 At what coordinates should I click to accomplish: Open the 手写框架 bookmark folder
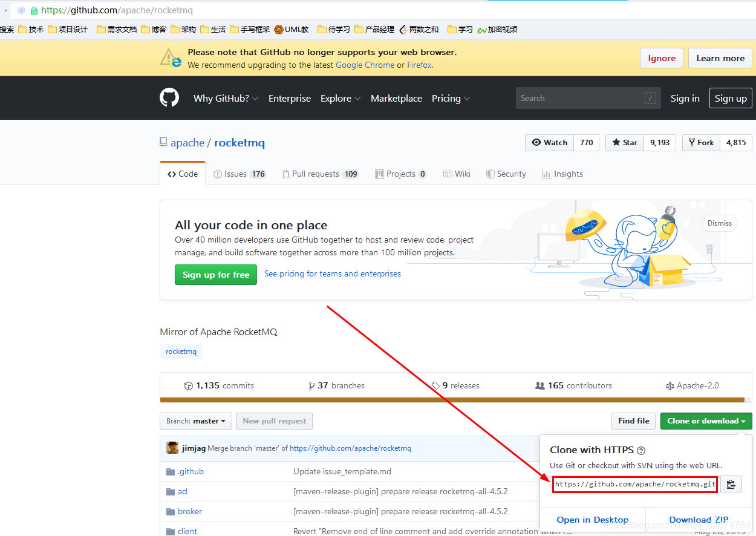pyautogui.click(x=250, y=29)
